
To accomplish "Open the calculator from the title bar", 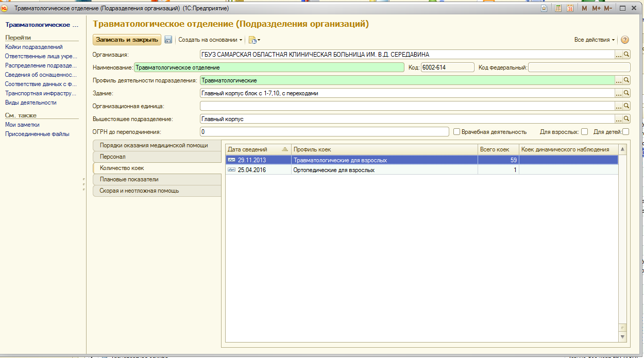I will tap(558, 8).
